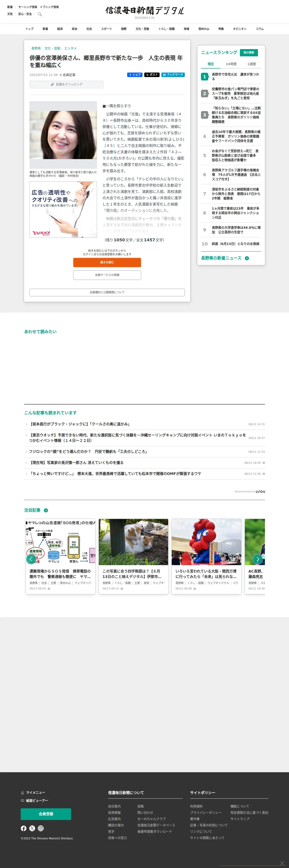Switch ranking to 24時間 tab
Screen dimensions: 289x868
(231, 64)
